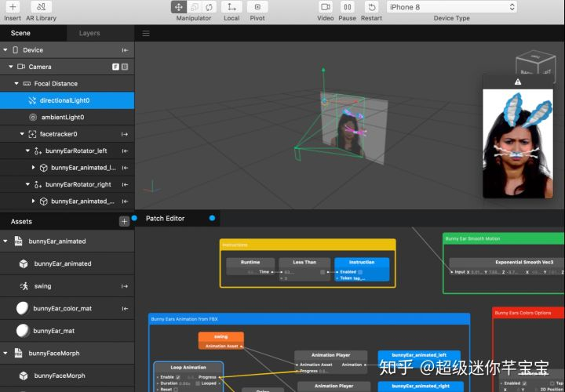This screenshot has width=565, height=392.
Task: Click the bunnyEarRotator_left null object icon
Action: (x=38, y=151)
